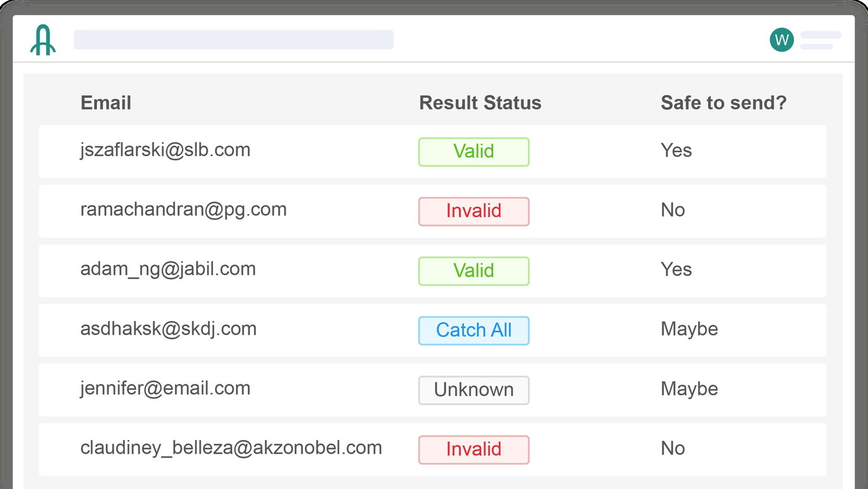The width and height of the screenshot is (868, 489).
Task: Click the search bar at top
Action: coord(233,39)
